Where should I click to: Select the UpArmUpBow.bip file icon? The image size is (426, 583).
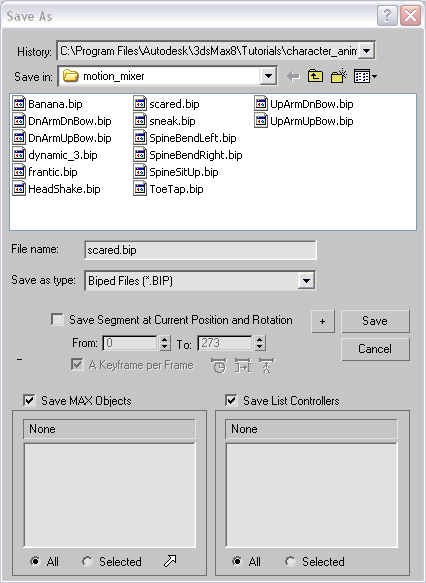261,121
